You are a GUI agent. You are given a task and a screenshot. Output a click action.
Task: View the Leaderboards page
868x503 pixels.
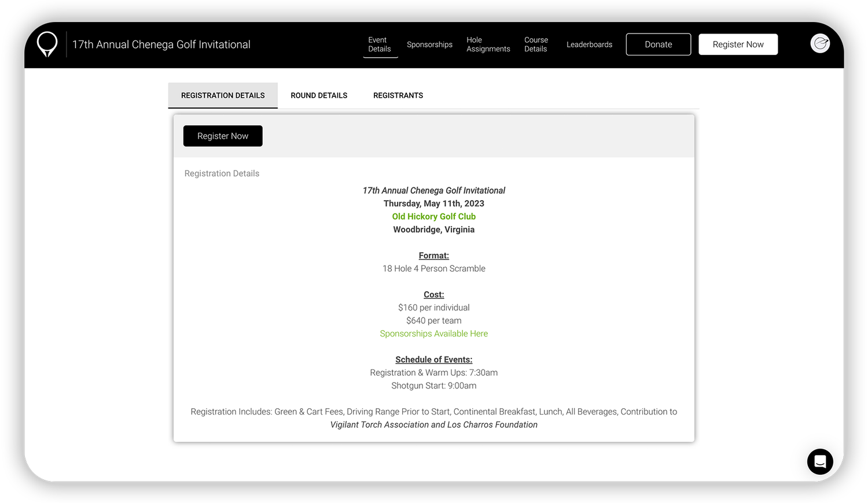[589, 44]
